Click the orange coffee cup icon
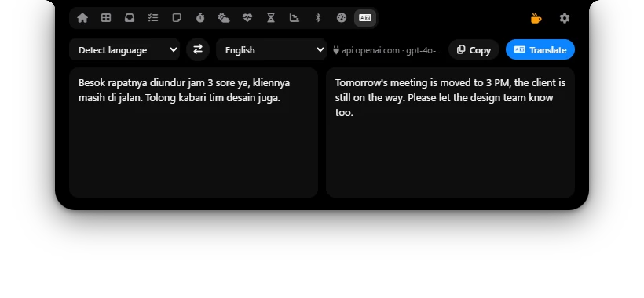The image size is (644, 298). pos(536,18)
